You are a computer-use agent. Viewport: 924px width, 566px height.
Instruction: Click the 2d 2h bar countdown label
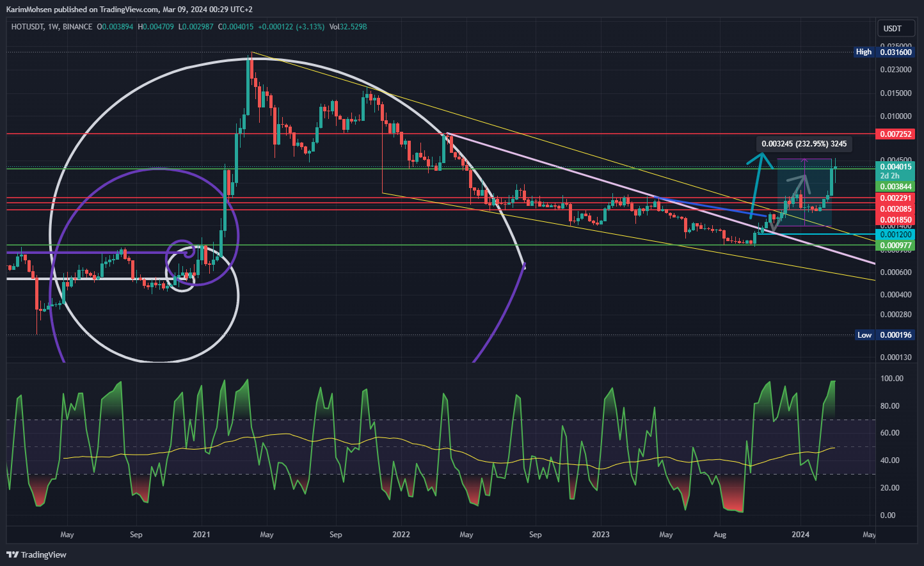pyautogui.click(x=890, y=176)
